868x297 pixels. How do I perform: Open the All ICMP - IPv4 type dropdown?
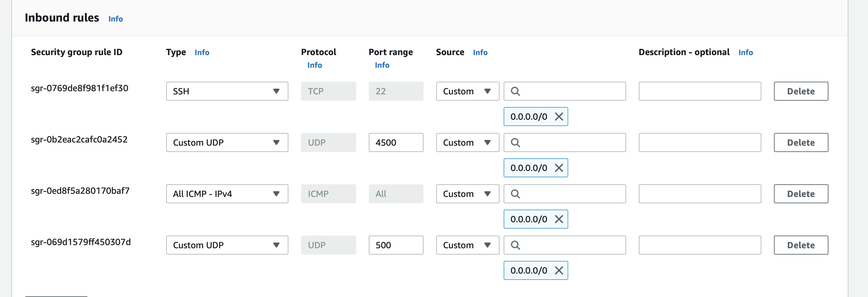[227, 194]
